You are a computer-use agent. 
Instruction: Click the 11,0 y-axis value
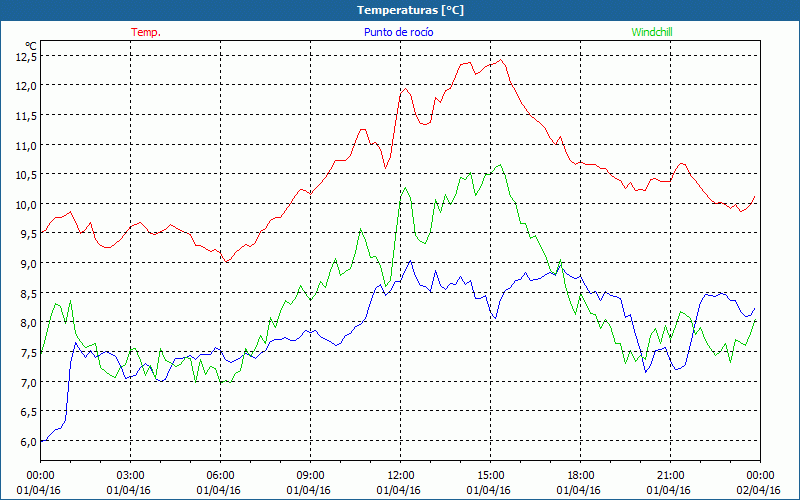pyautogui.click(x=26, y=145)
